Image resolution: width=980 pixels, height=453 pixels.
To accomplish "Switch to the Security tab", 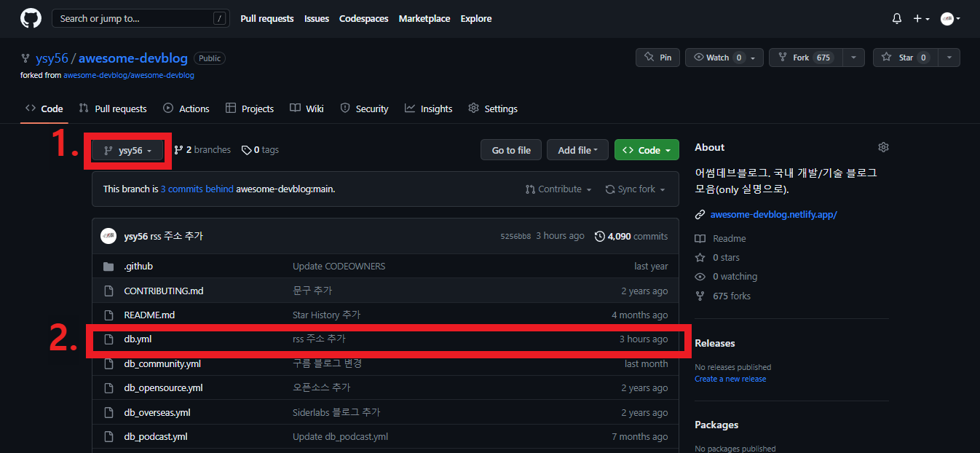I will 365,109.
